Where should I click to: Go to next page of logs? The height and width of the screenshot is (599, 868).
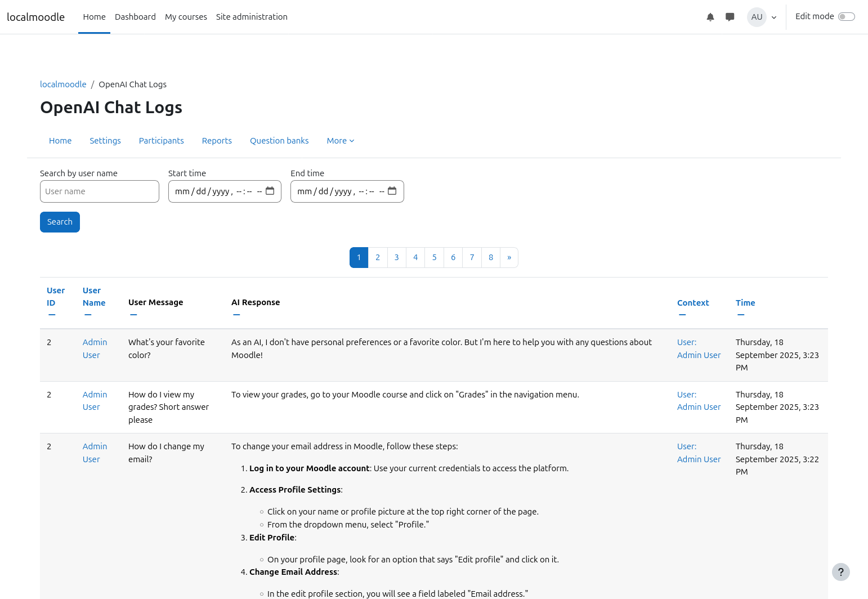[x=509, y=257]
